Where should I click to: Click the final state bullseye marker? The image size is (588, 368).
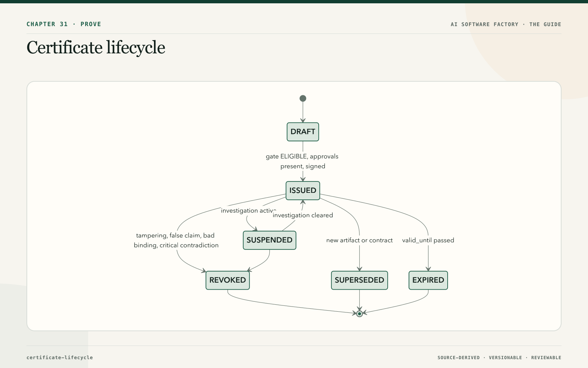click(359, 314)
